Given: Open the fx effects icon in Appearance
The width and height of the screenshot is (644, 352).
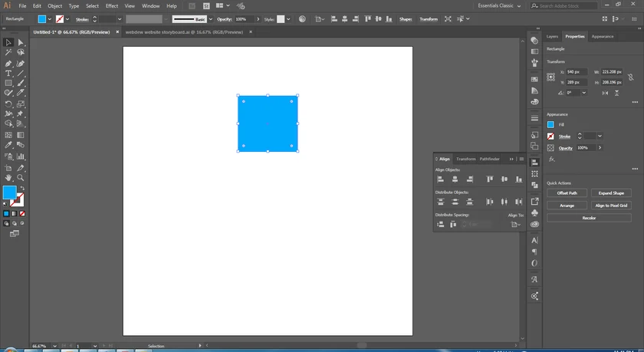Looking at the screenshot, I should (551, 160).
